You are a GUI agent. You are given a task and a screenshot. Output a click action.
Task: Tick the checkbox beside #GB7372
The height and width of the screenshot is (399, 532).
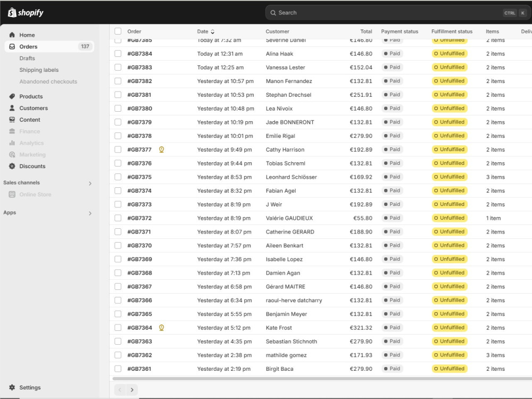118,218
